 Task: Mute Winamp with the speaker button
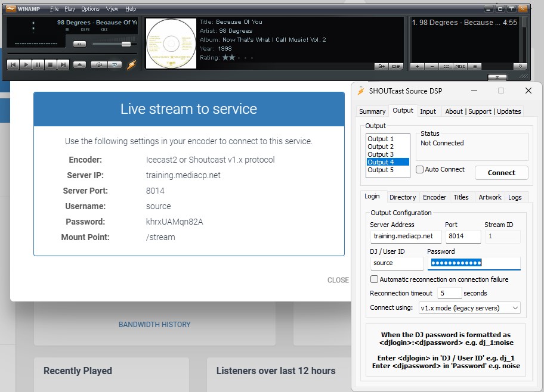tap(79, 44)
